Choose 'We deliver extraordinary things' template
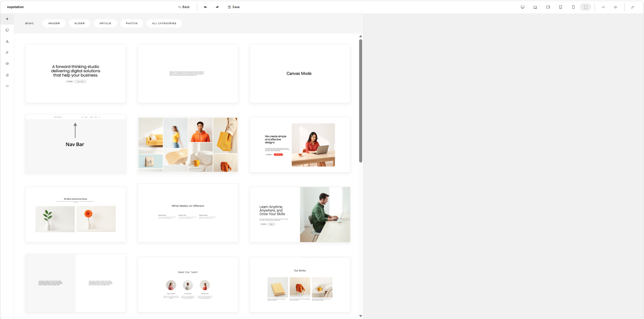 click(76, 215)
